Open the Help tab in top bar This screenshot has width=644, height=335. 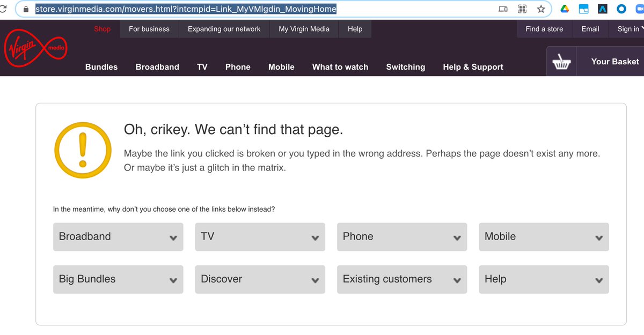pyautogui.click(x=355, y=29)
